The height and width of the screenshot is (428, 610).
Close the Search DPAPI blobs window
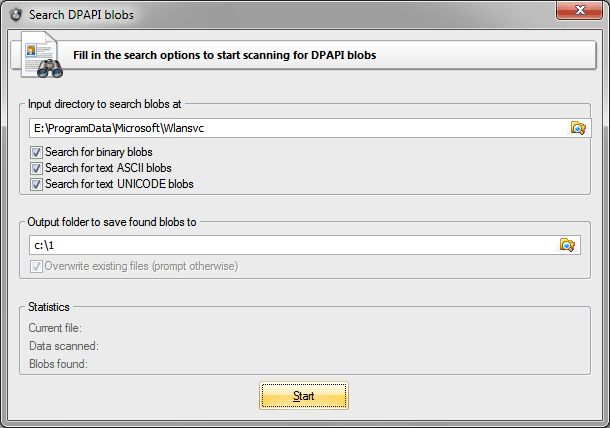pos(580,10)
